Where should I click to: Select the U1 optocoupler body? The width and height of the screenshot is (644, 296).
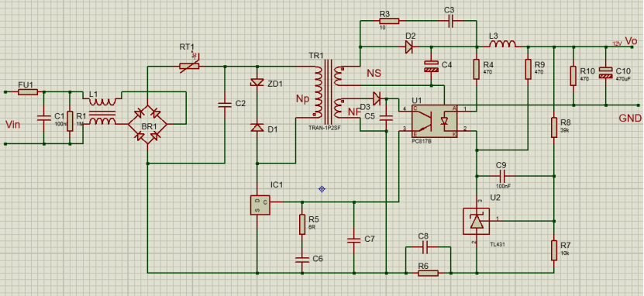pos(435,121)
